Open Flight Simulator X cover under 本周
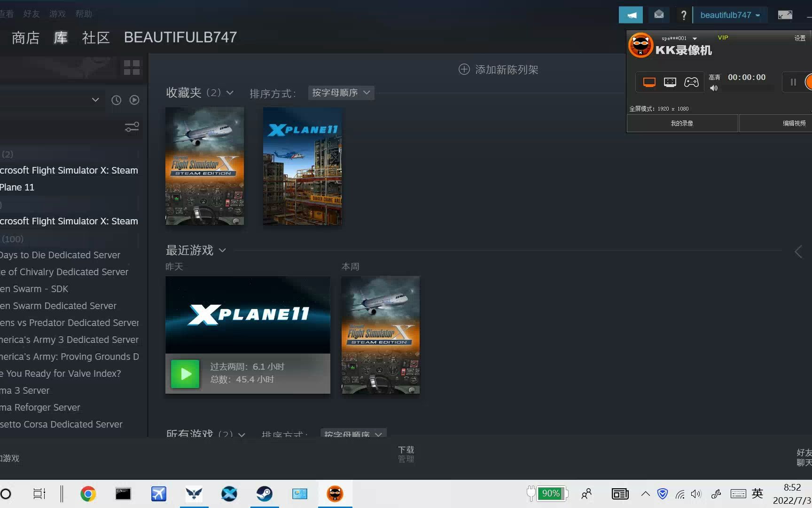812x508 pixels. pyautogui.click(x=381, y=335)
